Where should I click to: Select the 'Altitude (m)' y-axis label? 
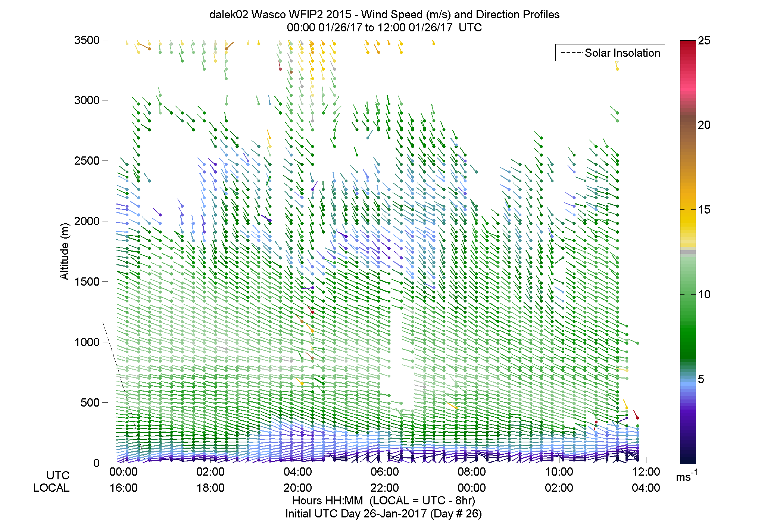tap(65, 251)
